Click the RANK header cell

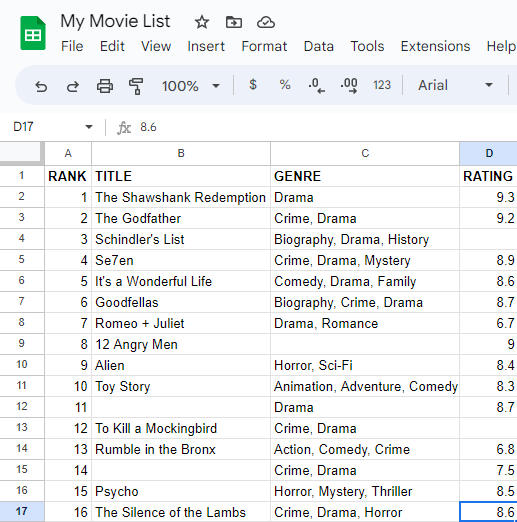68,176
